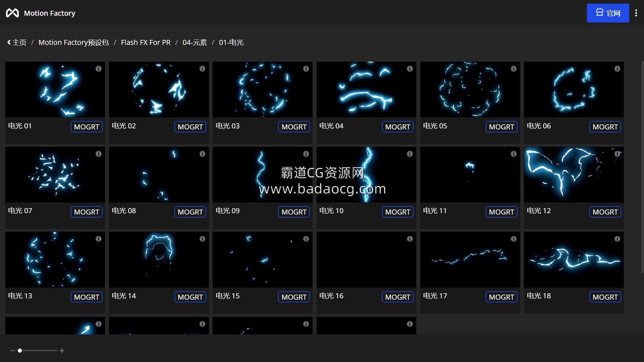Select the 电光 06 thumbnail preview
The image size is (644, 362).
[x=574, y=89]
